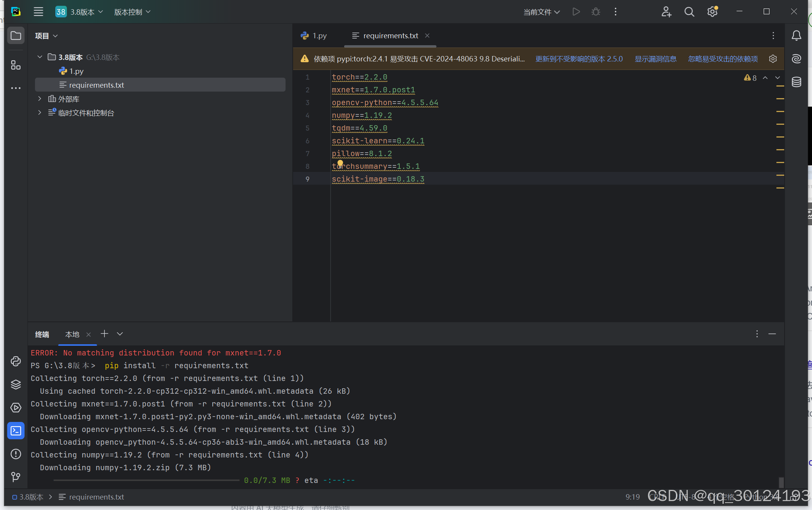The image size is (812, 510).
Task: Open the AI Assistant panel
Action: 797,59
